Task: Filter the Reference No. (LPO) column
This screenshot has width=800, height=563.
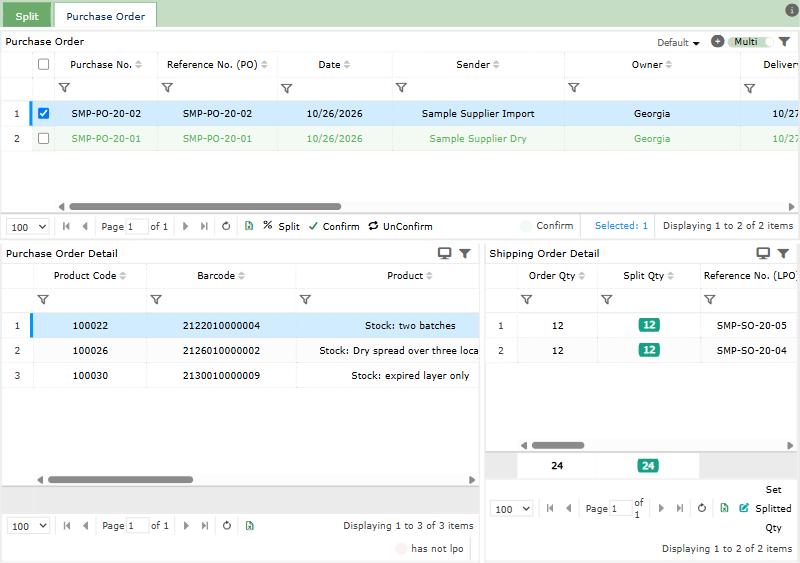Action: [x=710, y=300]
